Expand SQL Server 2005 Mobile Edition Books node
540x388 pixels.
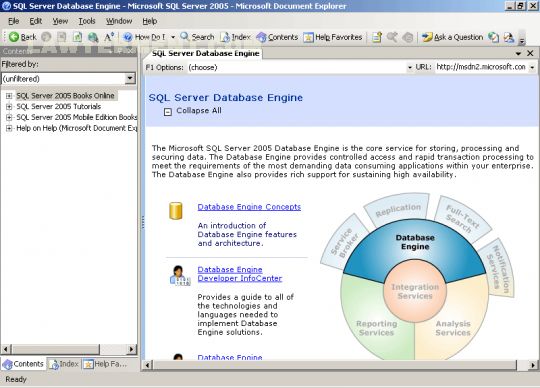pos(9,117)
